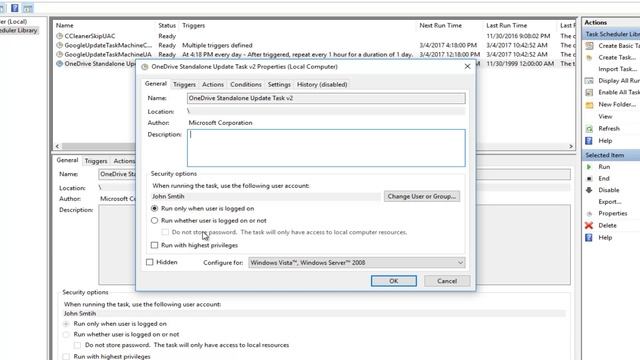Image resolution: width=640 pixels, height=360 pixels.
Task: Click the Display All Running Tasks icon
Action: click(589, 81)
